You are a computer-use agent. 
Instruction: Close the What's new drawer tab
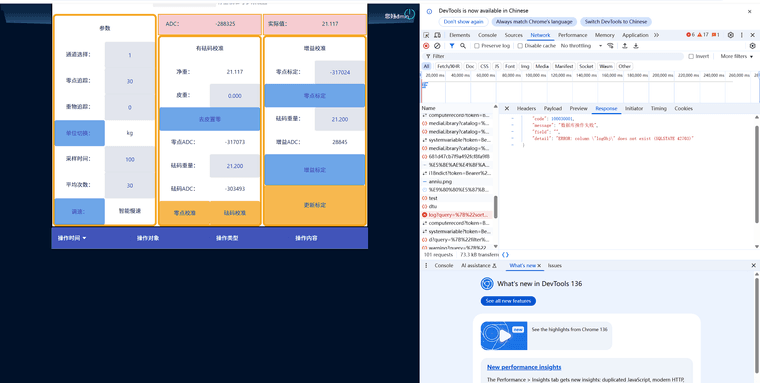tap(539, 266)
